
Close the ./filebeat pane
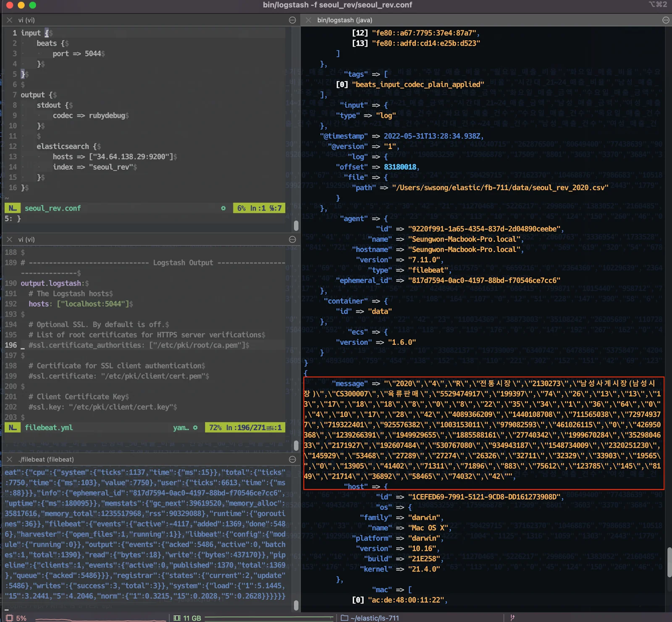pyautogui.click(x=9, y=459)
